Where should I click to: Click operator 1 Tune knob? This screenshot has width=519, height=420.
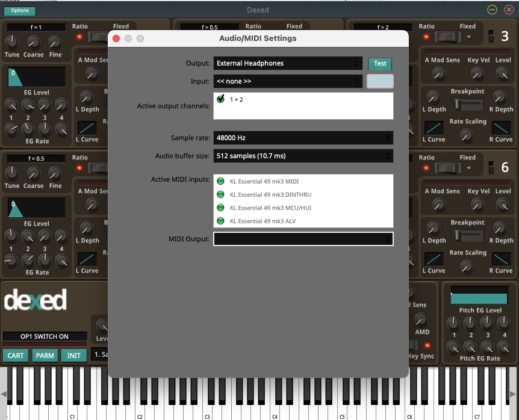point(12,42)
